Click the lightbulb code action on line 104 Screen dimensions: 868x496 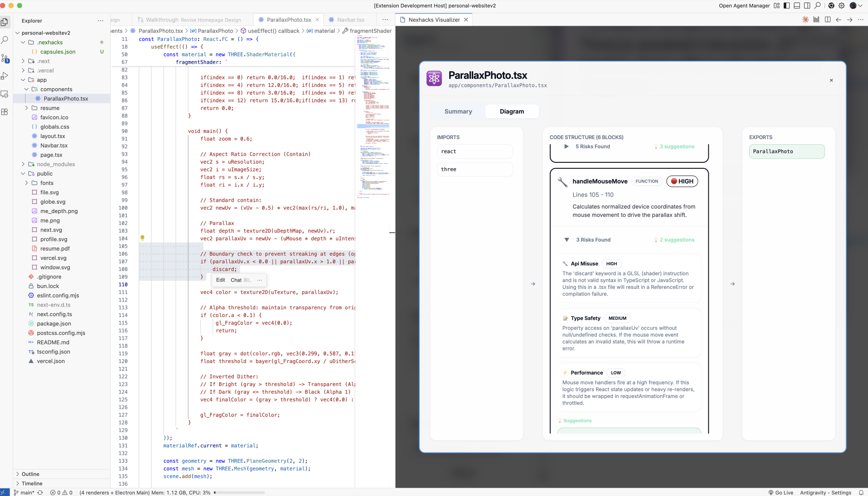tap(142, 238)
